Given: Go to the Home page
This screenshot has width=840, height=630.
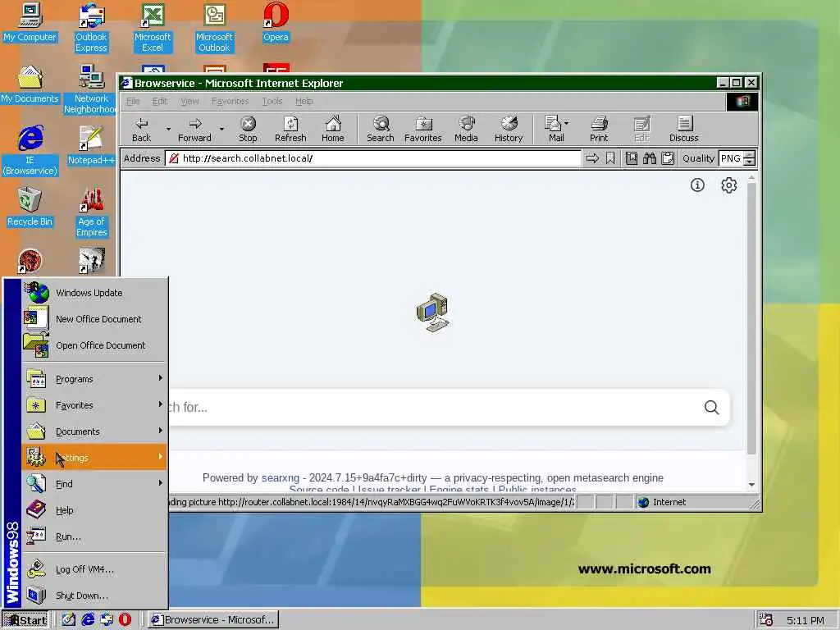Looking at the screenshot, I should click(333, 129).
